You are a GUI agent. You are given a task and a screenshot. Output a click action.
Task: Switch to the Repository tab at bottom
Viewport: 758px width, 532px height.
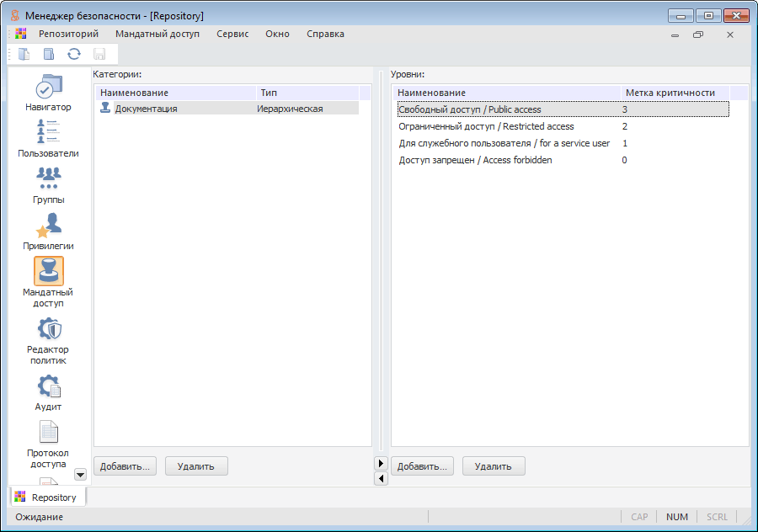(x=47, y=497)
